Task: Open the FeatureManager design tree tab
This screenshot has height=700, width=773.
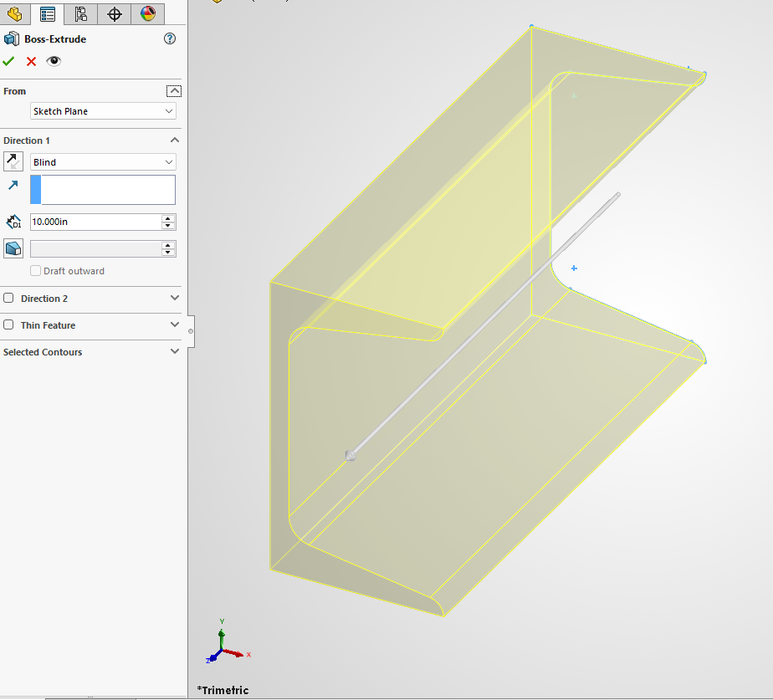Action: [x=15, y=14]
